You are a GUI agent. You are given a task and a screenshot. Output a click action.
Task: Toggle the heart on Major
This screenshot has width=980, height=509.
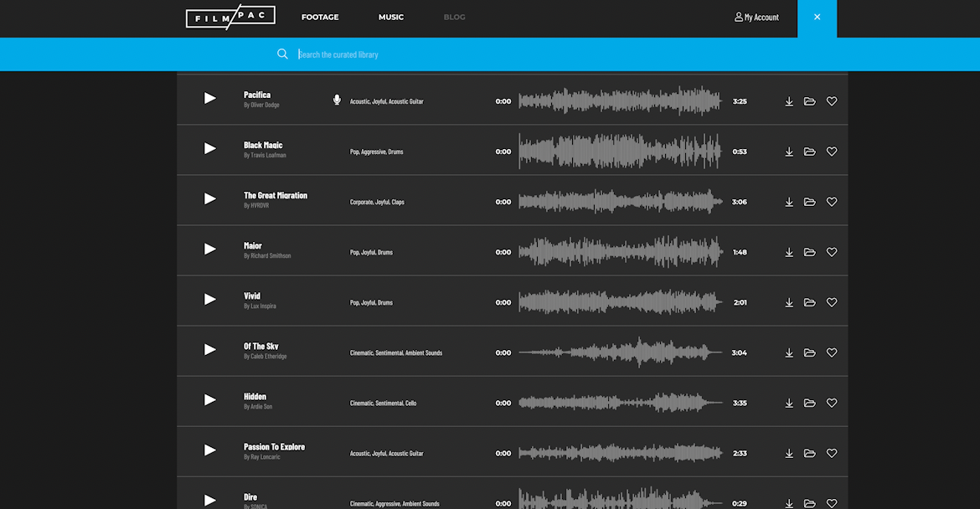click(831, 251)
